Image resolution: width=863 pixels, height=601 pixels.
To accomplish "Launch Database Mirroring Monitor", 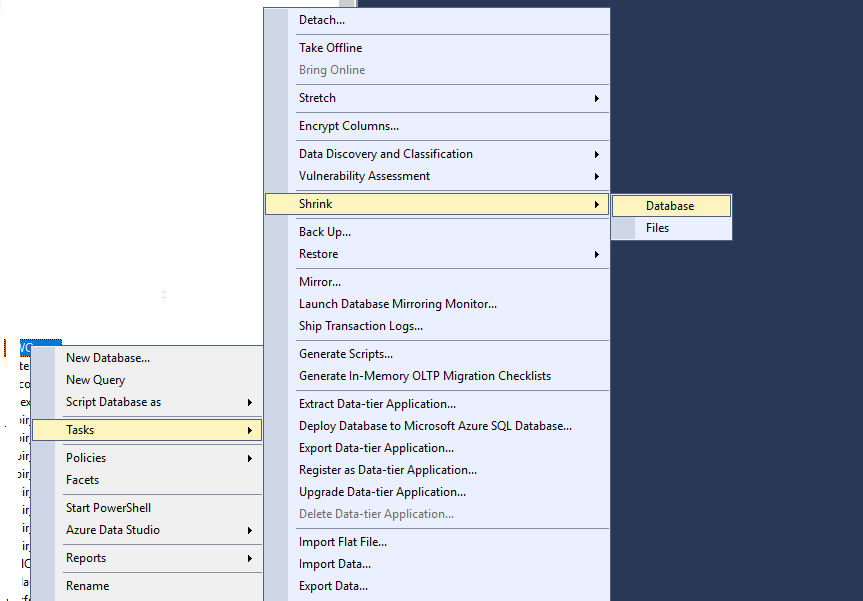I will [398, 304].
